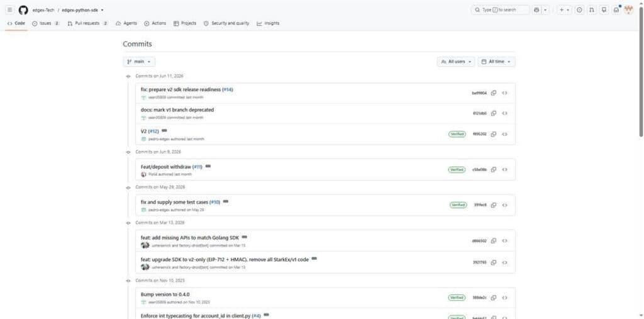
Task: Expand 'feat: add missing APIs' description ellipsis
Action: [245, 237]
